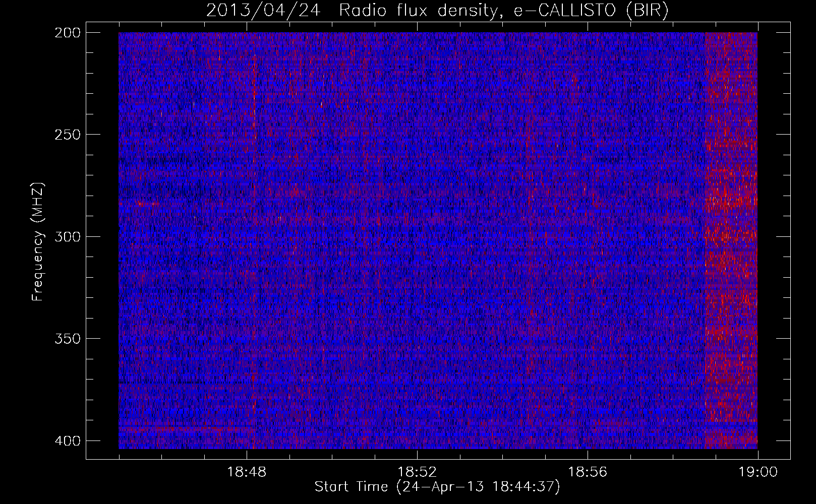Image resolution: width=816 pixels, height=504 pixels.
Task: Click the 'Start Time (24-Apr-13 18:44:37)' label
Action: (437, 487)
